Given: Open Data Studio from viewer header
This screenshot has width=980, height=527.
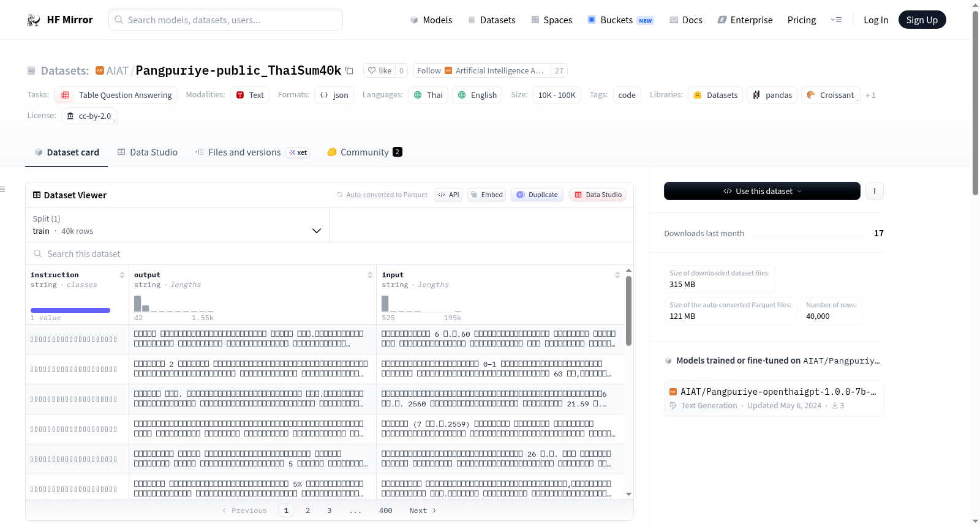Looking at the screenshot, I should click(x=597, y=195).
